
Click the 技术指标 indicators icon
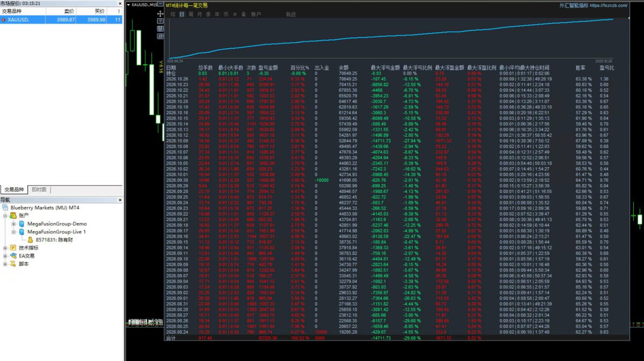click(x=13, y=248)
